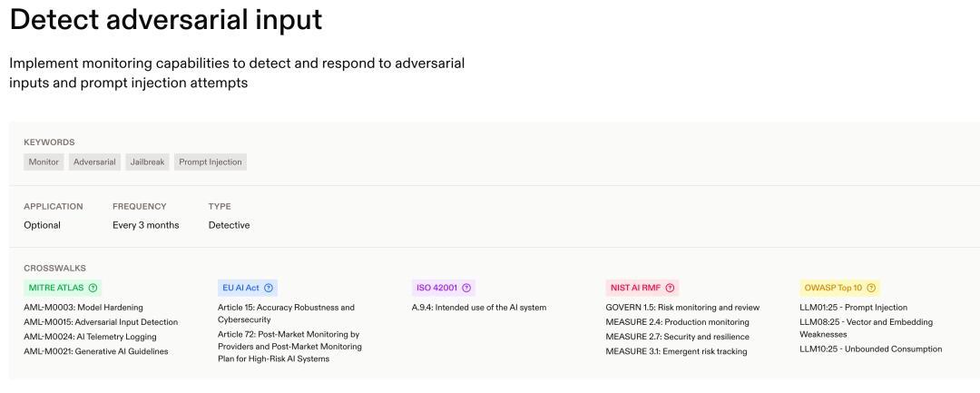Click help icon next to MITRE ATLAS
The height and width of the screenshot is (393, 980).
[93, 288]
